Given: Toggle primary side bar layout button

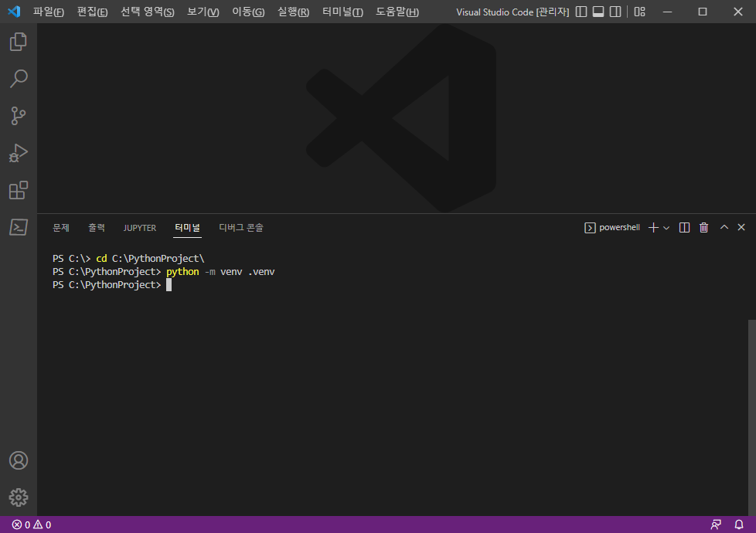Looking at the screenshot, I should click(x=581, y=12).
